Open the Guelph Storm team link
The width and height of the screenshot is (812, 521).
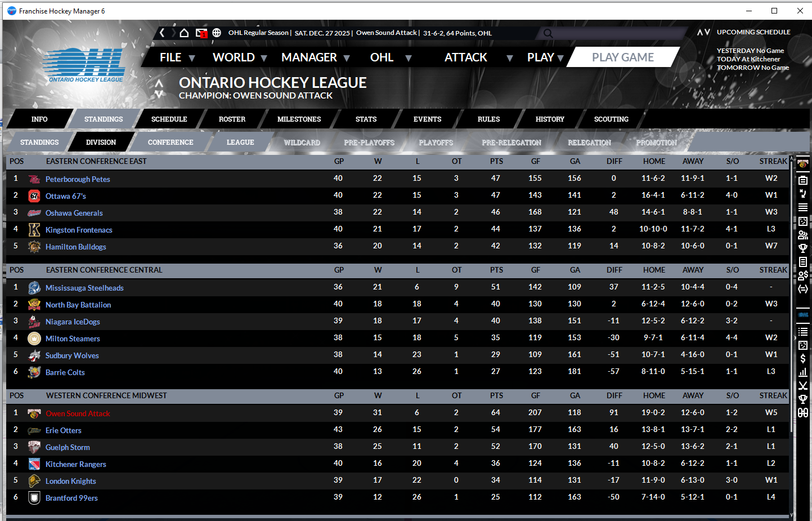[68, 447]
